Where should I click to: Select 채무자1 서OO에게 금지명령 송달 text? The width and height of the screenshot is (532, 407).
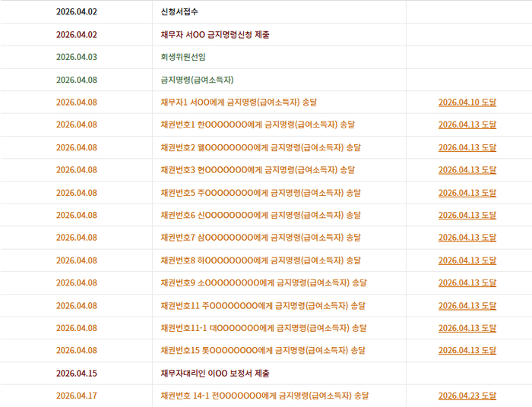239,103
